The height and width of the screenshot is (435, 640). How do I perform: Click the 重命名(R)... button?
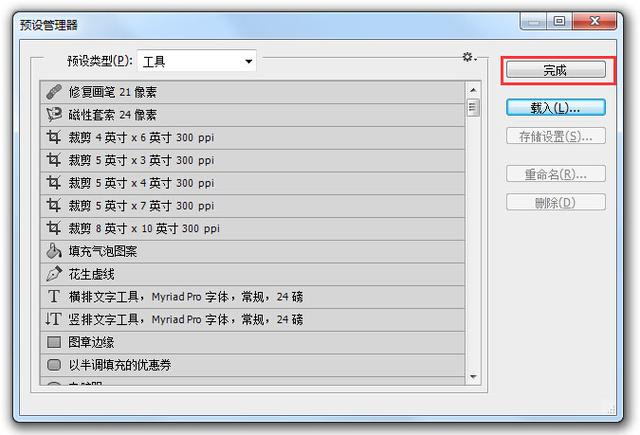click(556, 174)
